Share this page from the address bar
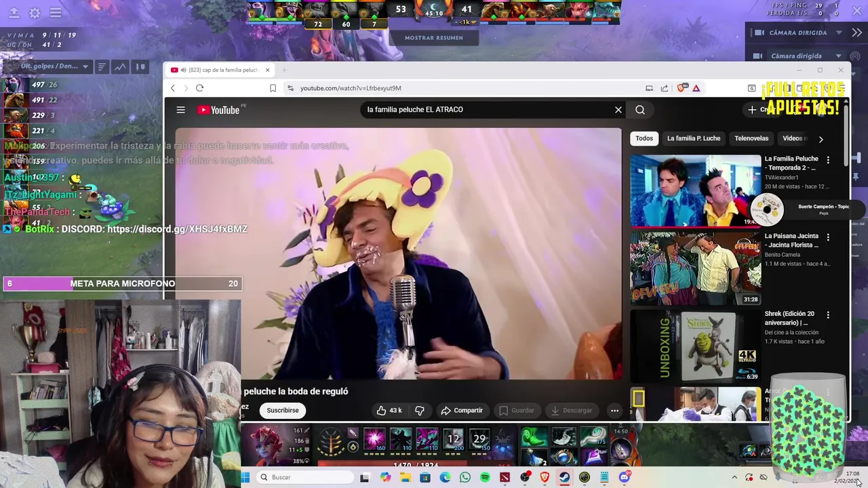Viewport: 868px width, 488px height. [x=665, y=88]
